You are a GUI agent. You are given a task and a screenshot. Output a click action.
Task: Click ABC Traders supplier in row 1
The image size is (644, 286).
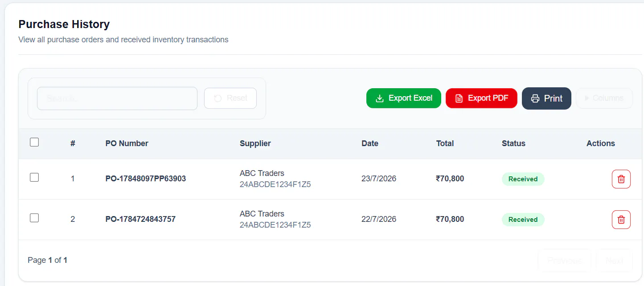262,173
